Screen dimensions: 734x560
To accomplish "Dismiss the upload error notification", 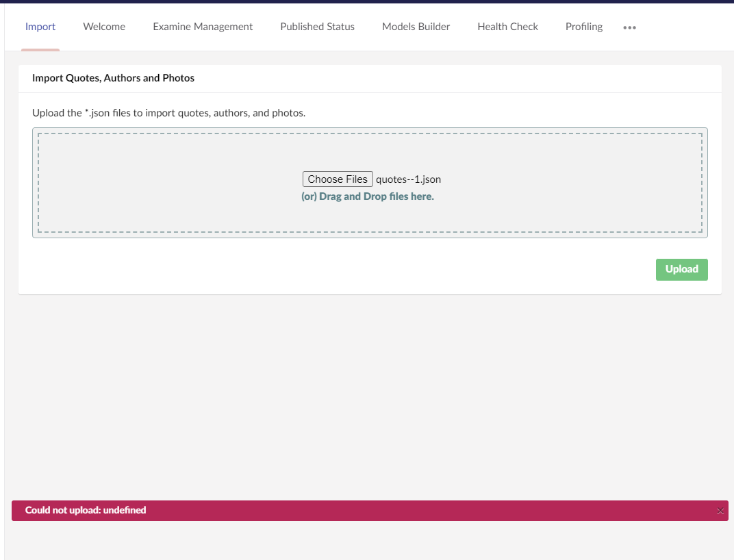I will [720, 511].
